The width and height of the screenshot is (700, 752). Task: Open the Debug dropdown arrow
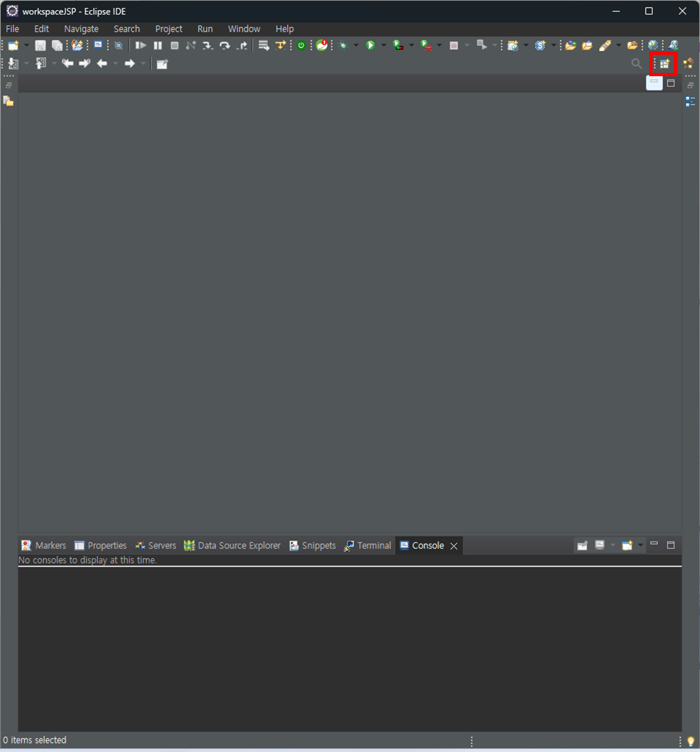(356, 45)
